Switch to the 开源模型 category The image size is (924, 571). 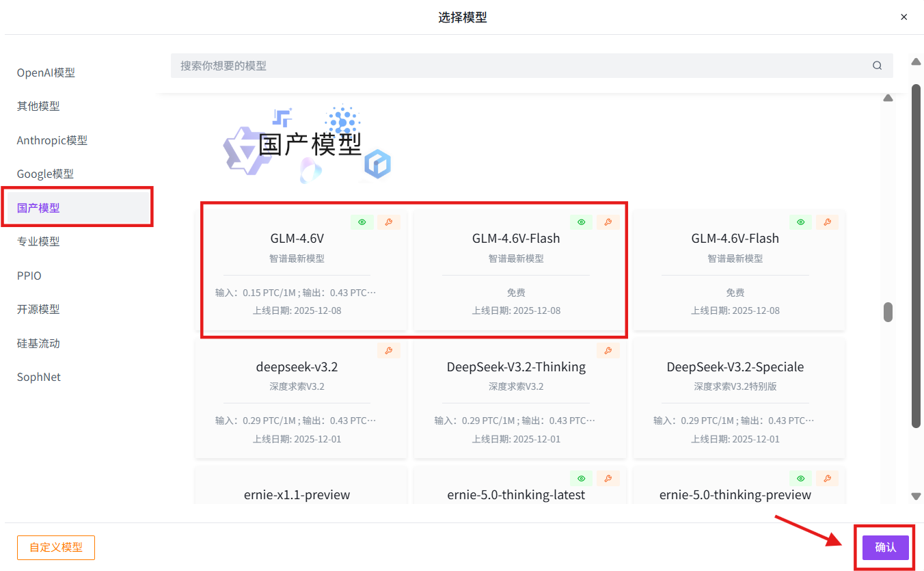pos(38,309)
